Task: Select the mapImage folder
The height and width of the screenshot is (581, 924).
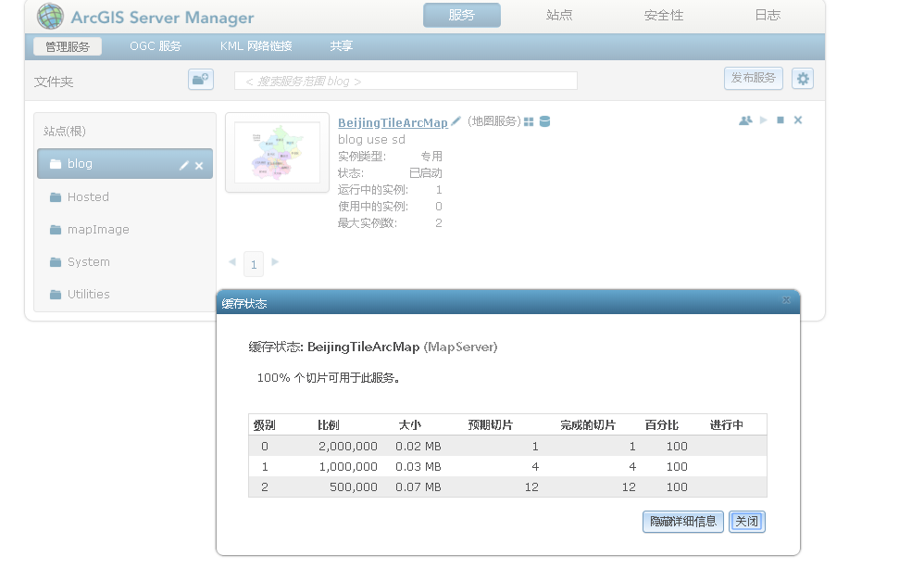Action: point(90,230)
